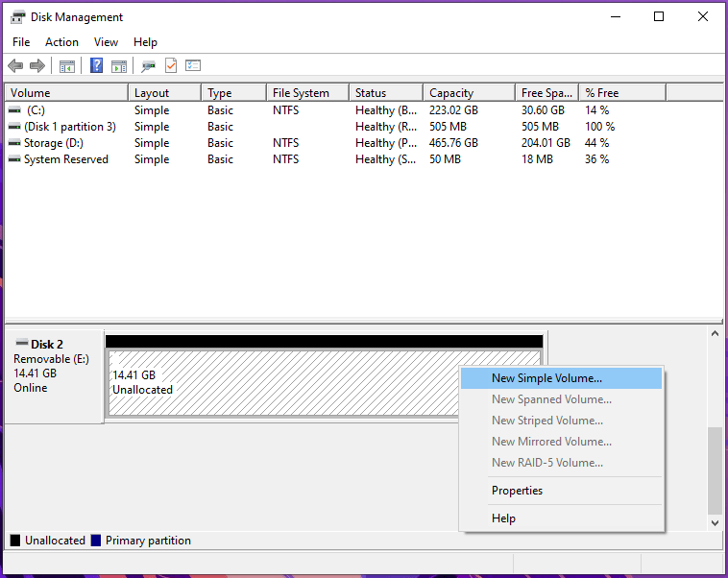Click the scroll up arrow in disk pane

(x=715, y=333)
